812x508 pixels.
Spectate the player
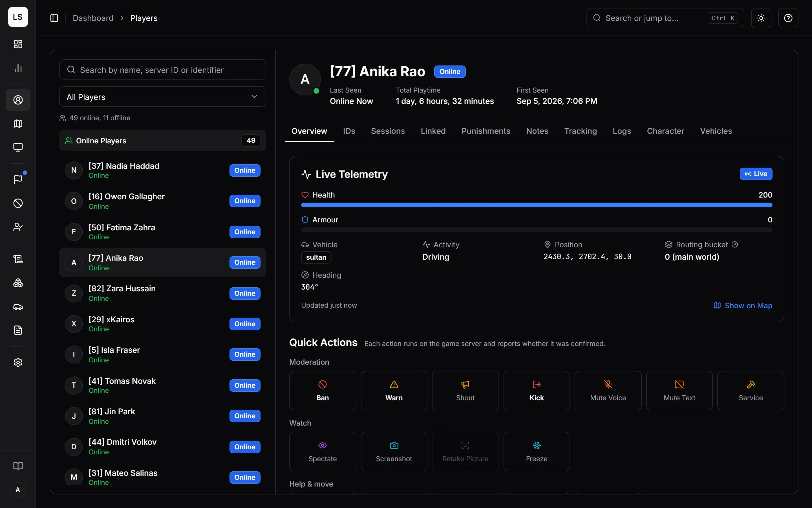point(323,452)
